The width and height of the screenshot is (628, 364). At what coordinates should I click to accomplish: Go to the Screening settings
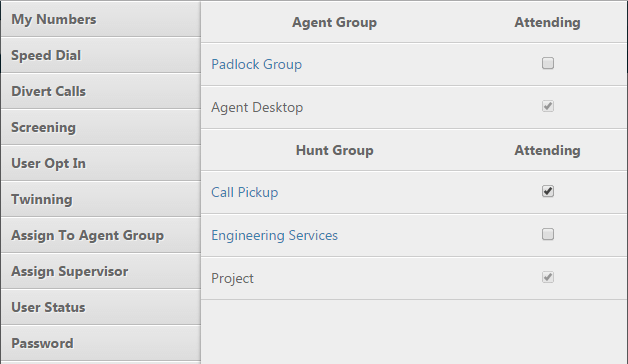click(101, 127)
